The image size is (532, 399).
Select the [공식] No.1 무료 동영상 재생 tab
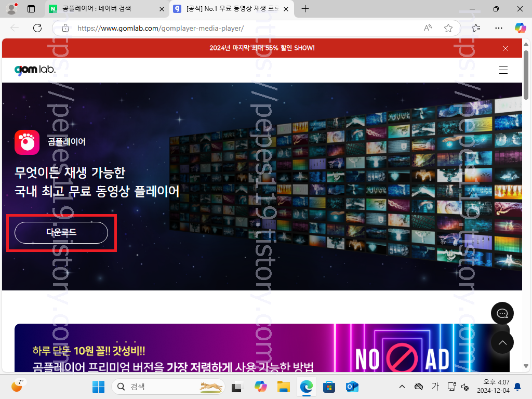(x=232, y=9)
